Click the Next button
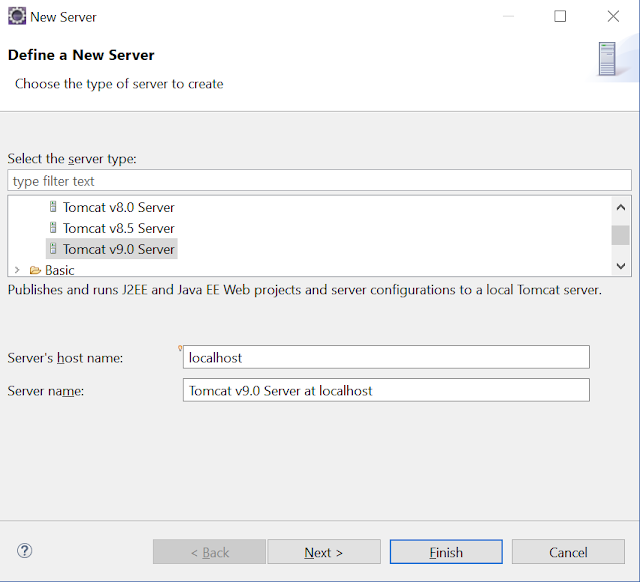This screenshot has width=640, height=582. [x=324, y=552]
